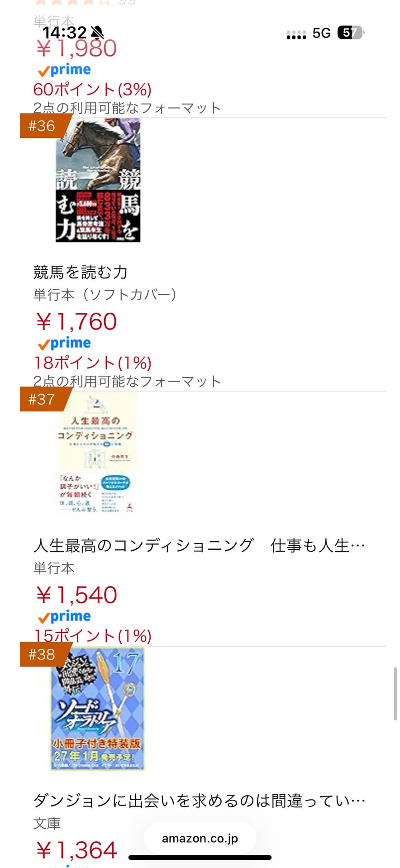Viewport: 400px width, 868px height.
Task: Open 人生最高のコンディショニング title link
Action: [199, 546]
